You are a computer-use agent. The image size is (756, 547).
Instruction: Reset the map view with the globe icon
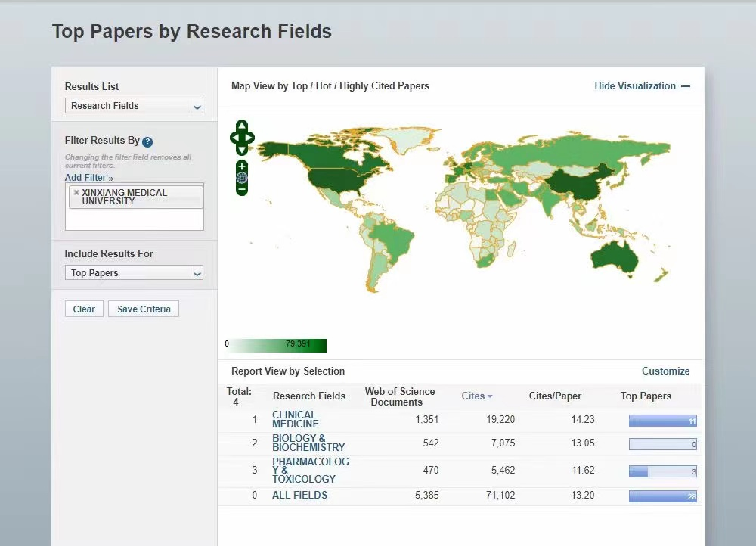coord(242,178)
